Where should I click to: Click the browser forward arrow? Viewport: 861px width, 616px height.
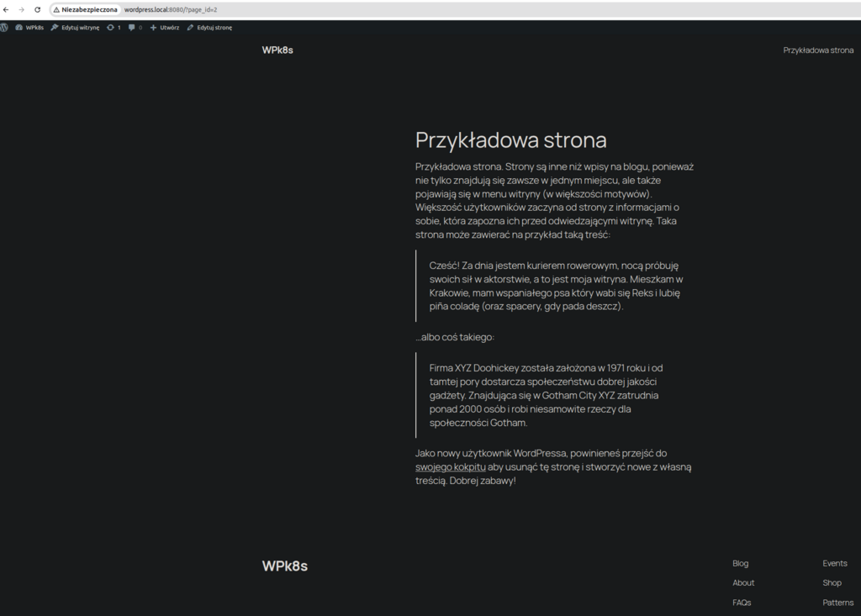coord(22,9)
